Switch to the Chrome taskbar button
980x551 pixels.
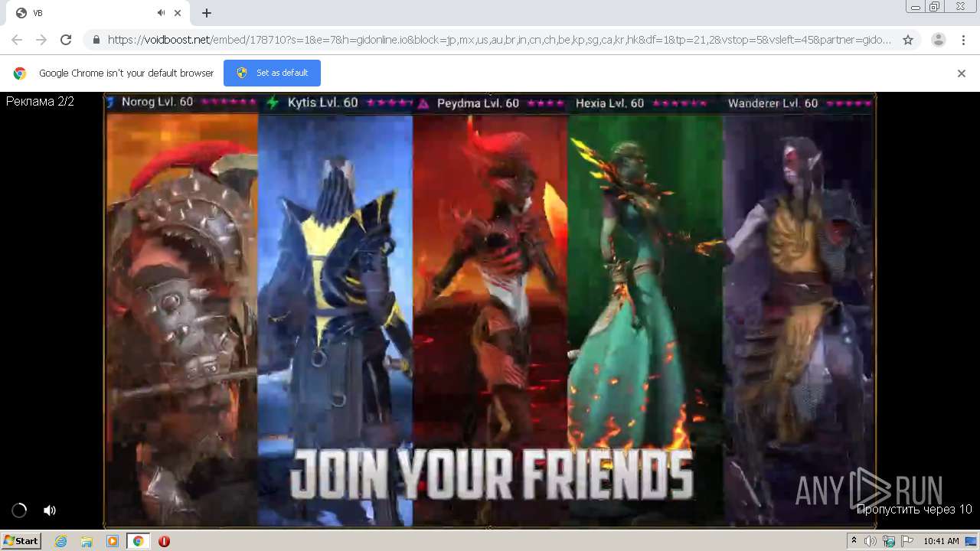click(x=138, y=541)
